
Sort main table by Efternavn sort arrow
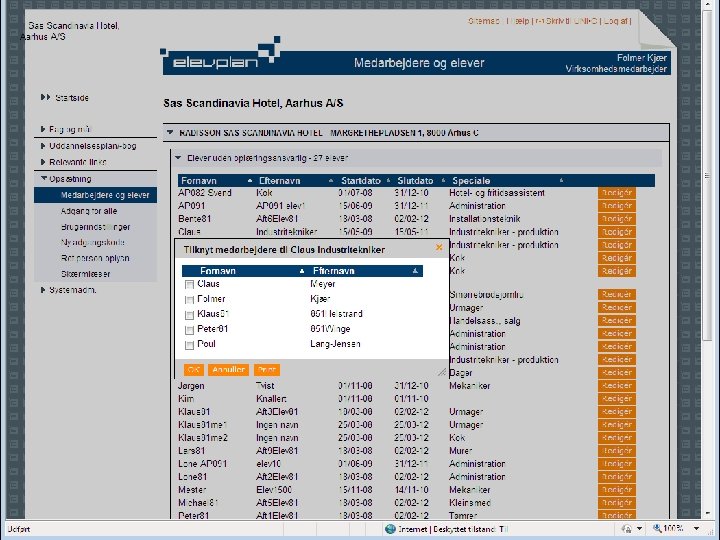331,181
